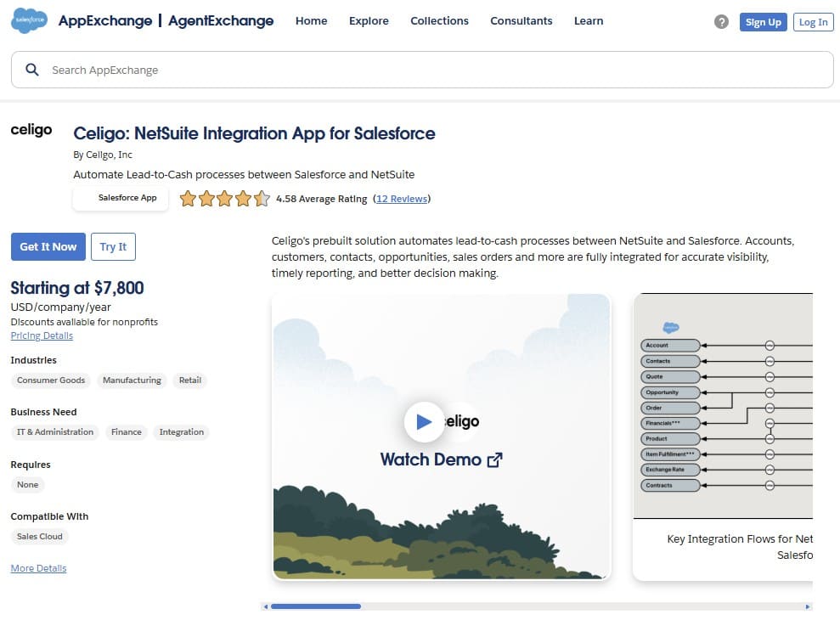Screen dimensions: 840x620
Task: Click the Salesforce cloud logo
Action: point(28,19)
